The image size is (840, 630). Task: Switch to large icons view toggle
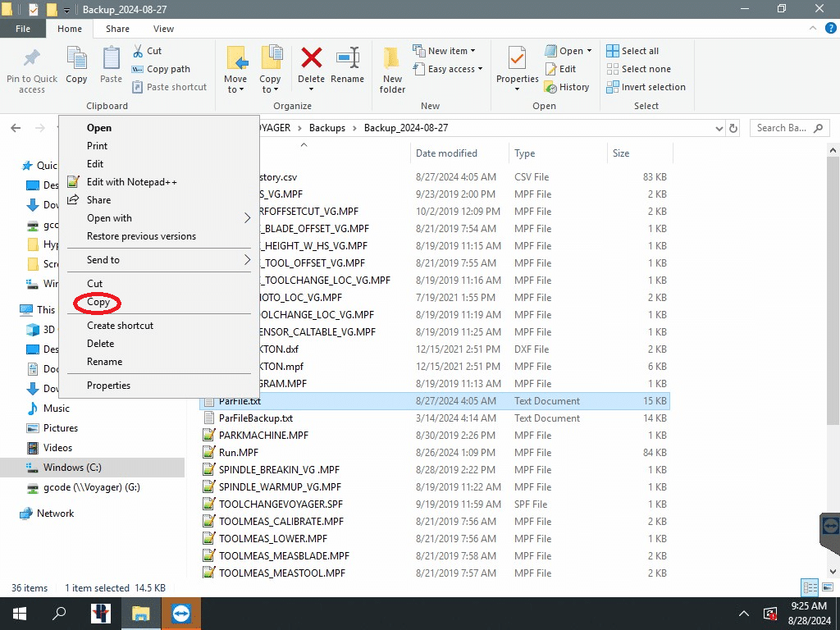pyautogui.click(x=827, y=587)
